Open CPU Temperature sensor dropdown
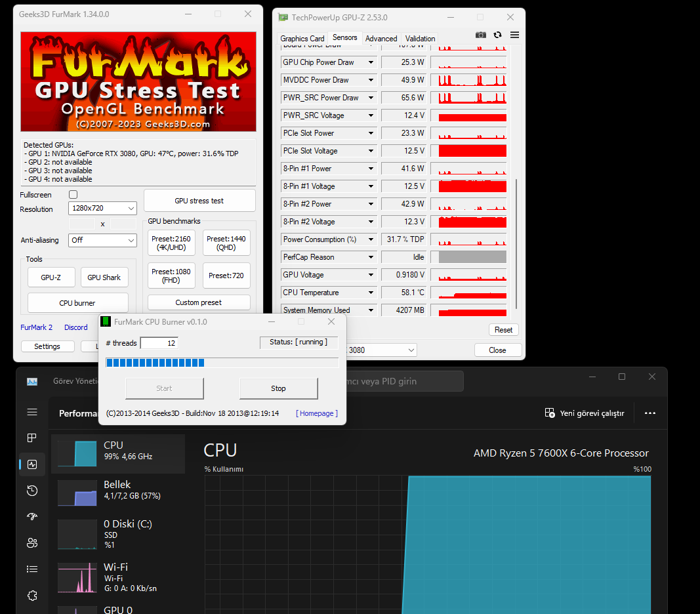This screenshot has width=700, height=614. pyautogui.click(x=371, y=293)
